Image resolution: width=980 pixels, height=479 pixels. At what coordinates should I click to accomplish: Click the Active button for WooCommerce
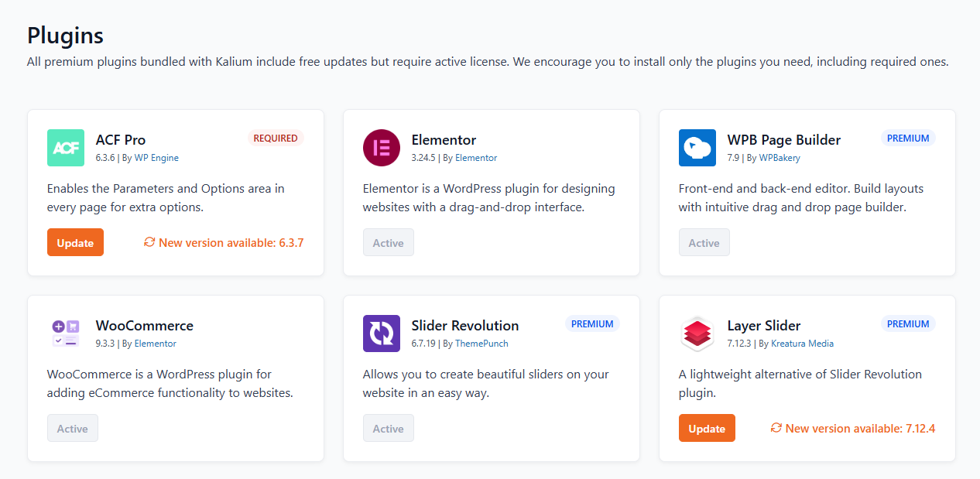click(73, 428)
